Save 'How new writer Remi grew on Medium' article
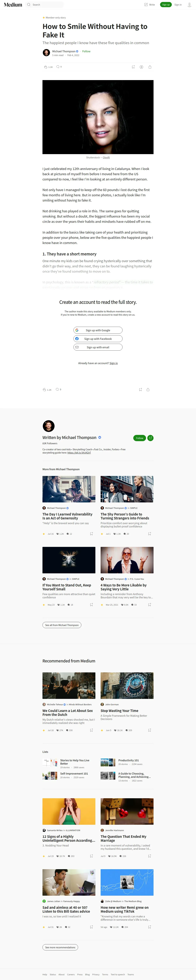The image size is (196, 980). click(150, 927)
